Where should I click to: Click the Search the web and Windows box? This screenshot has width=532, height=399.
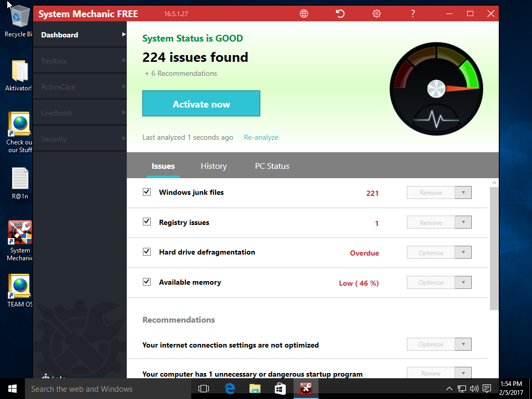[x=108, y=389]
